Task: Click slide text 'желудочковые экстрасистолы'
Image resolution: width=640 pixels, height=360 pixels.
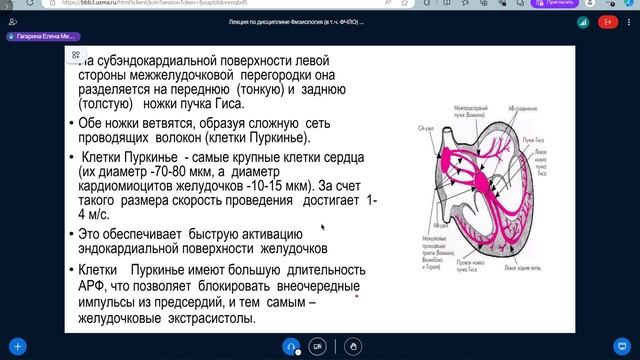Action: tap(167, 318)
